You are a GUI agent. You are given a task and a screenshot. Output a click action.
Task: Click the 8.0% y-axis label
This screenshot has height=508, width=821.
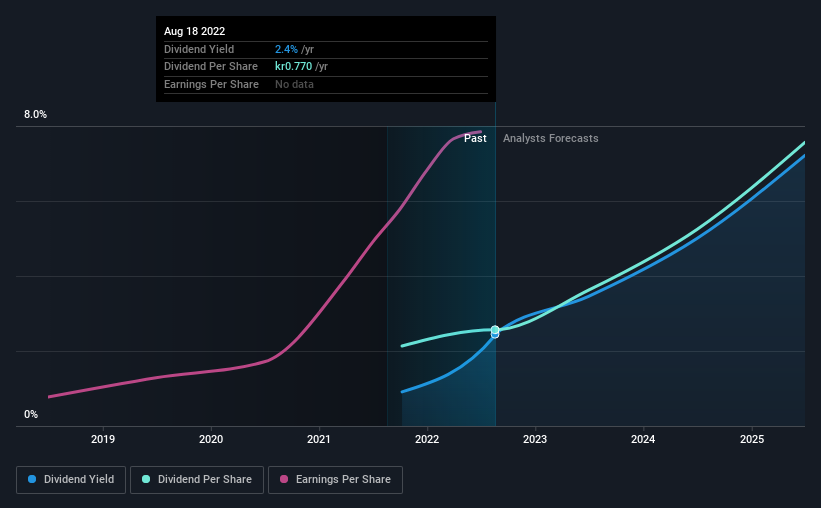pyautogui.click(x=36, y=115)
